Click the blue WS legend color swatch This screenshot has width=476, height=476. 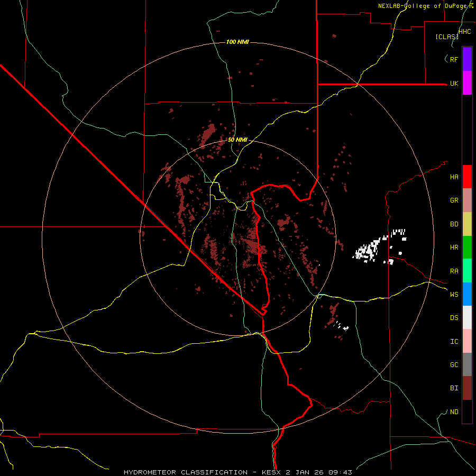click(x=467, y=294)
